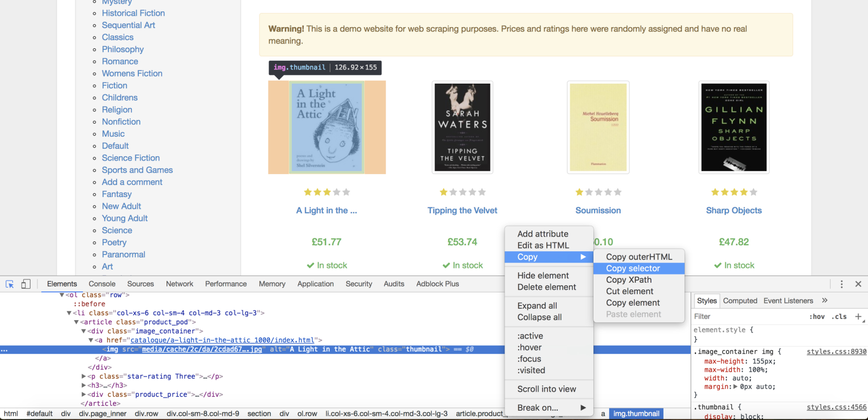This screenshot has width=868, height=420.
Task: Select the Elements tab
Action: [x=62, y=284]
